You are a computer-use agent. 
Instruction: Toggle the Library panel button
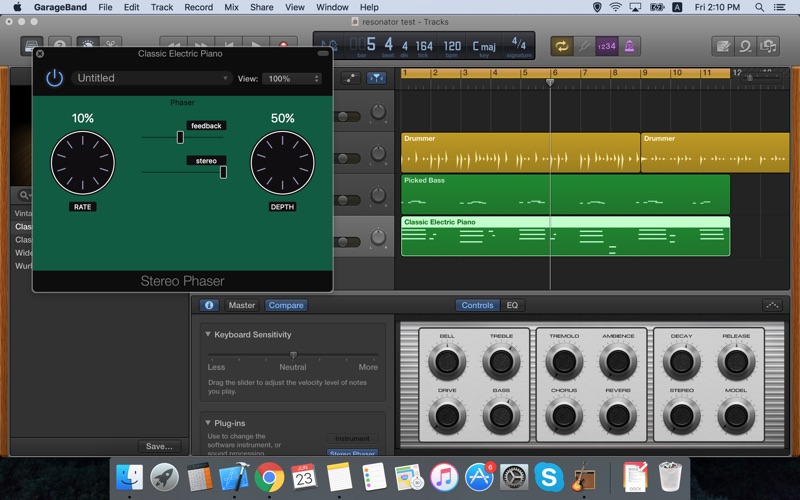31,43
